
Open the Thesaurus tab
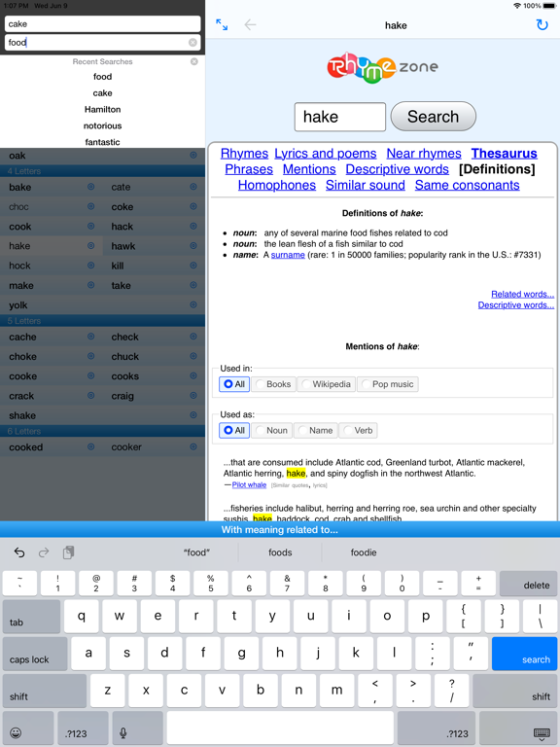(505, 154)
